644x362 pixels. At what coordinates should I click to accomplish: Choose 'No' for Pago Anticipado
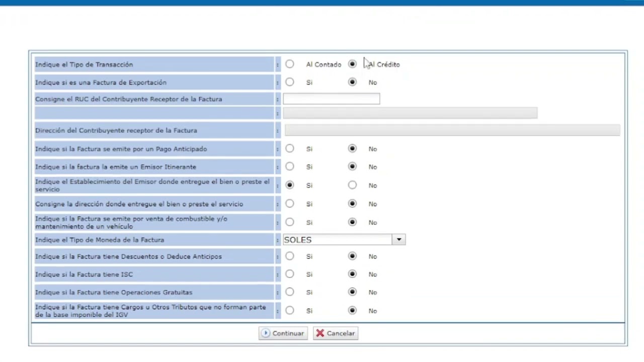(x=352, y=148)
